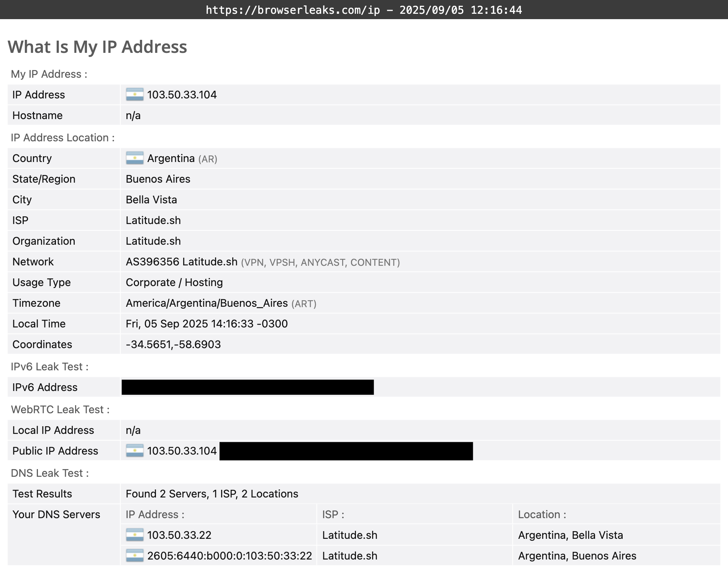The image size is (728, 571).
Task: Click the flag beside the 2605:6440 DNS server
Action: (135, 556)
